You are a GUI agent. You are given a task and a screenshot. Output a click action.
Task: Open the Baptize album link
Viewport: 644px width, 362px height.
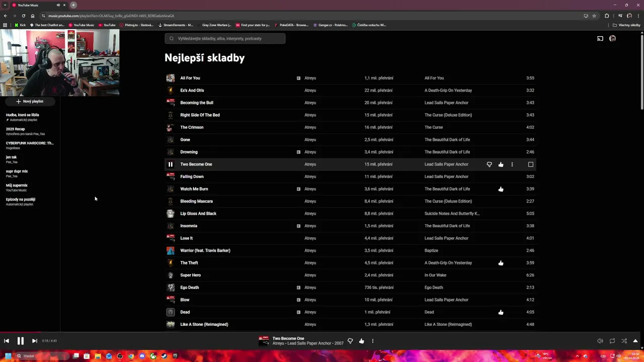click(431, 250)
